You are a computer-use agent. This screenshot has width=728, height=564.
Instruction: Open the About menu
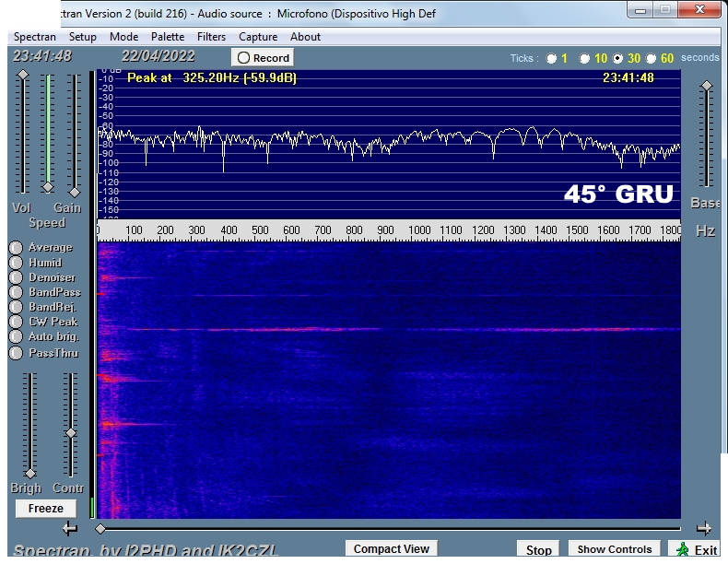point(306,37)
